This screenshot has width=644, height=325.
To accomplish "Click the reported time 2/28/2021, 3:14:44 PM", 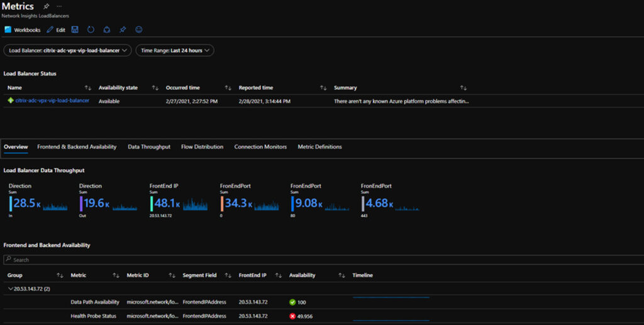I will point(265,101).
